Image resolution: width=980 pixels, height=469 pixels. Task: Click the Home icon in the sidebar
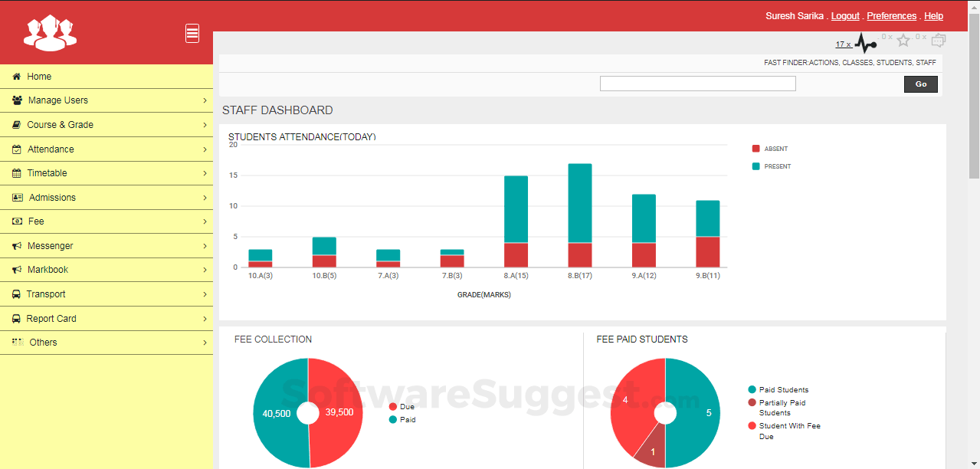click(15, 76)
